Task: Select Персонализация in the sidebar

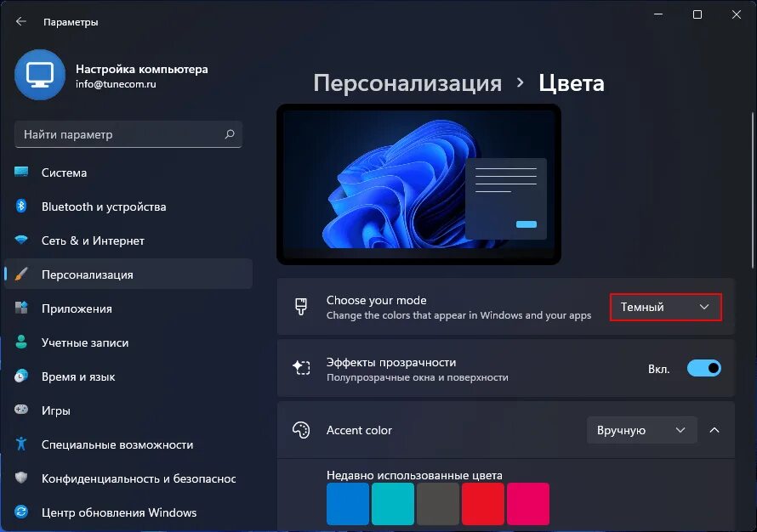Action: (x=128, y=274)
